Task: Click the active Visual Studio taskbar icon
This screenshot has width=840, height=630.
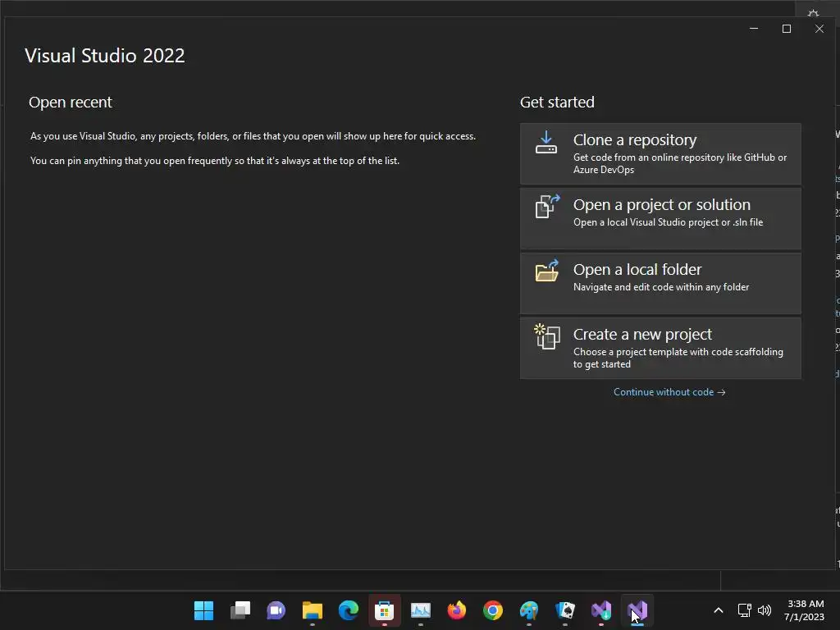Action: [637, 610]
